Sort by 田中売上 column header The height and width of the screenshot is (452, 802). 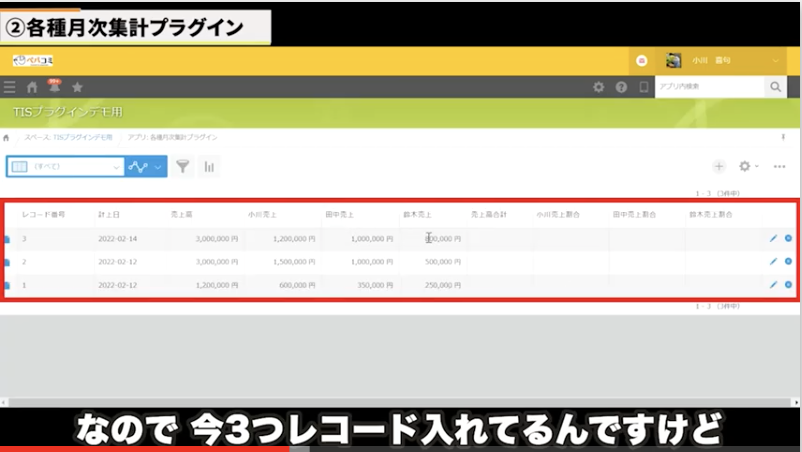click(x=340, y=214)
